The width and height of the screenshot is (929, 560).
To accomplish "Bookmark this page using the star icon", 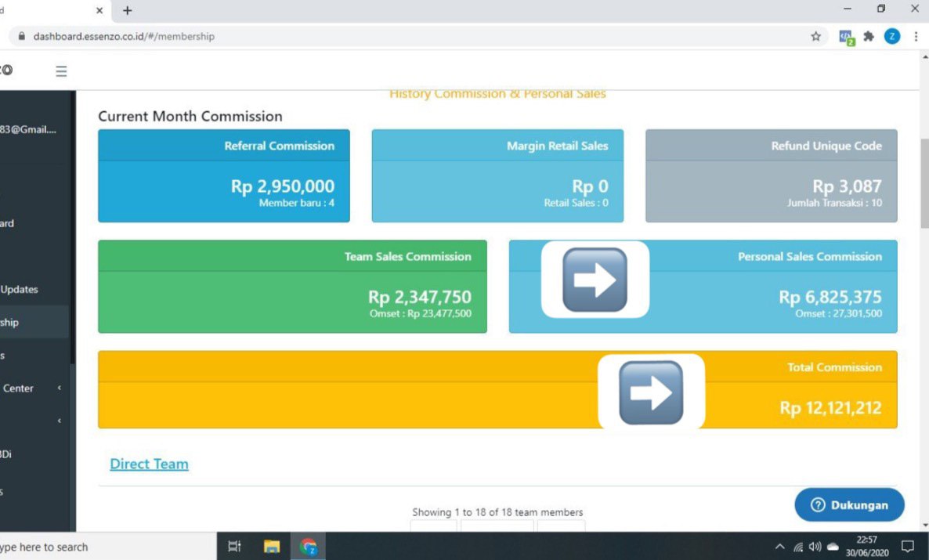I will pos(816,36).
